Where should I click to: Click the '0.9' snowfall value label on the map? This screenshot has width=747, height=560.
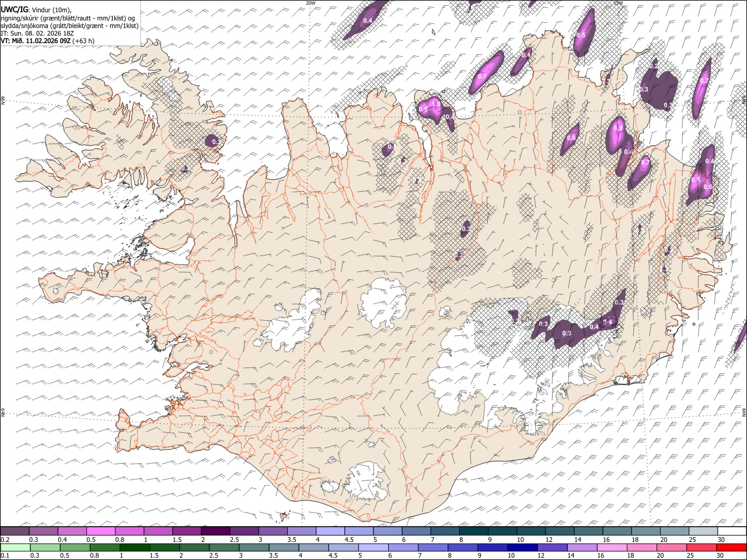pos(618,128)
